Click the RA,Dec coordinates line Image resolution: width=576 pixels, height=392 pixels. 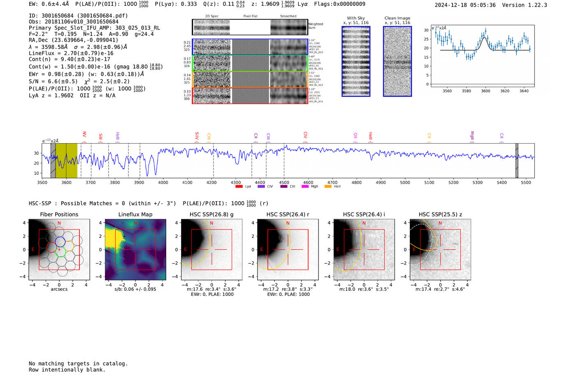pos(73,40)
